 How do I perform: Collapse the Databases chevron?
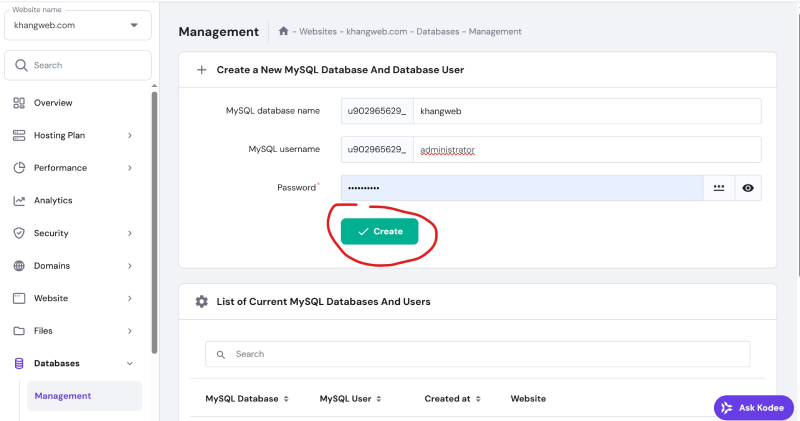click(130, 364)
